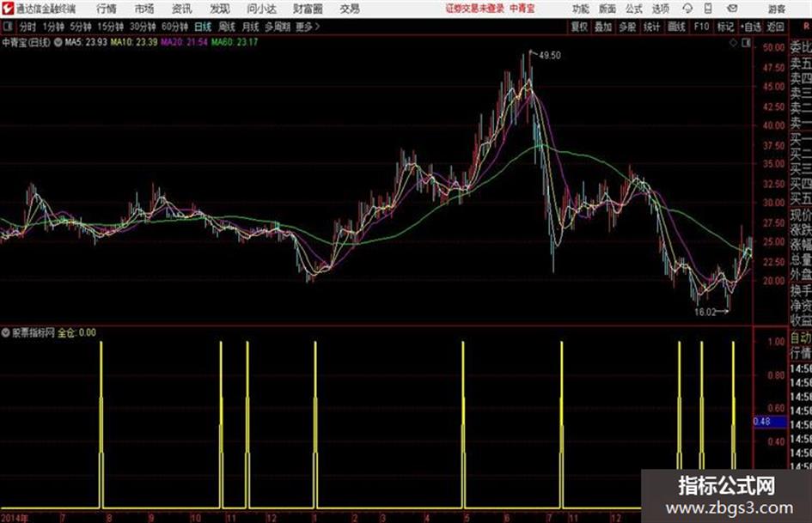Open the 市场 menu
Screen dimensions: 812x523
click(144, 9)
